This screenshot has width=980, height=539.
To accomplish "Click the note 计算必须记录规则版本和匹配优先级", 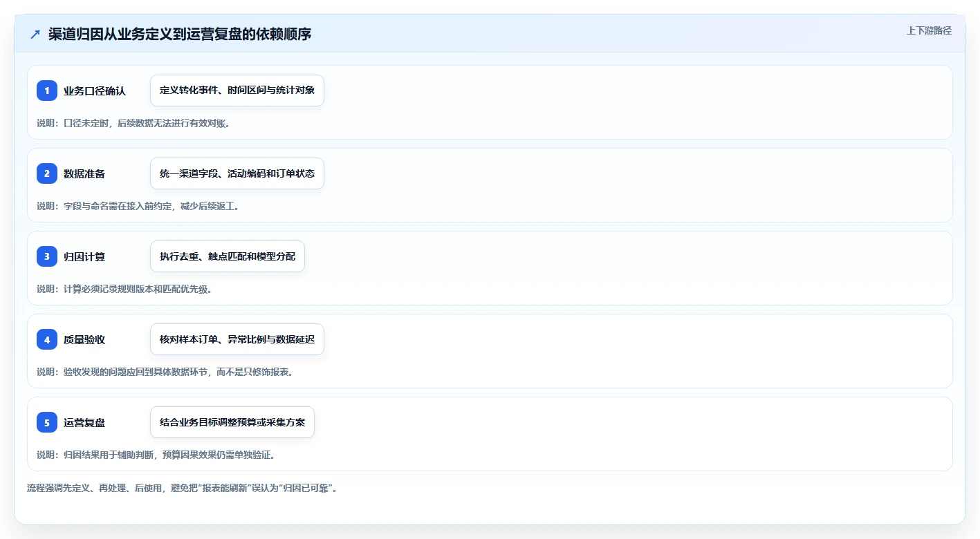I will pos(124,289).
